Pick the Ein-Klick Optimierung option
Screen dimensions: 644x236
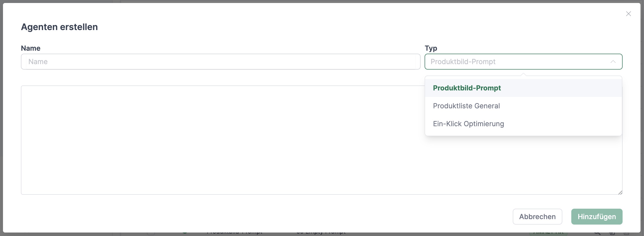[468, 124]
